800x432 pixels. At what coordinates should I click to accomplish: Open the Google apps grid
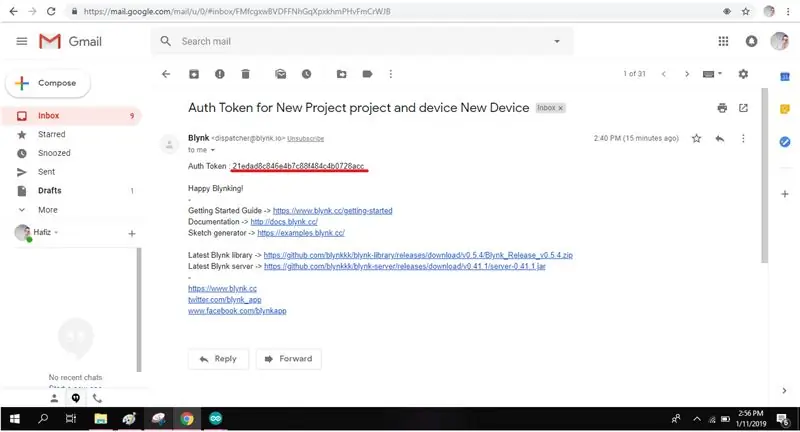tap(723, 41)
